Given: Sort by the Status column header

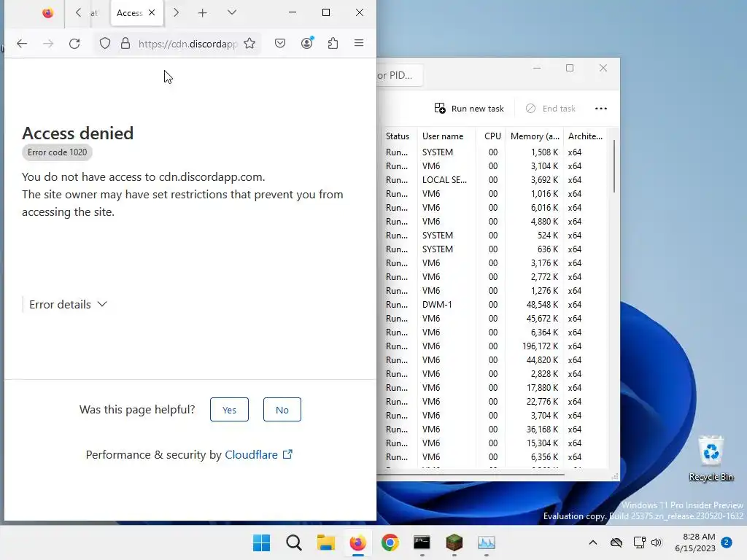Looking at the screenshot, I should click(x=398, y=136).
